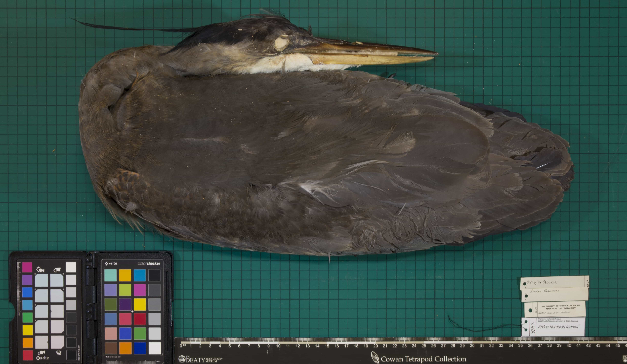Click the teal top-left patch on colorchecker
Image resolution: width=627 pixels, height=364 pixels.
[x=111, y=275]
